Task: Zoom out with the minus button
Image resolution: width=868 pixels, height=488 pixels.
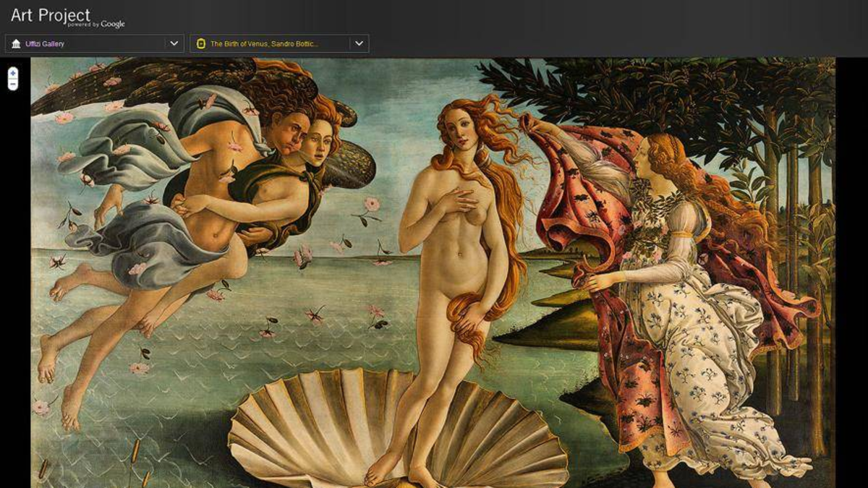Action: point(13,85)
